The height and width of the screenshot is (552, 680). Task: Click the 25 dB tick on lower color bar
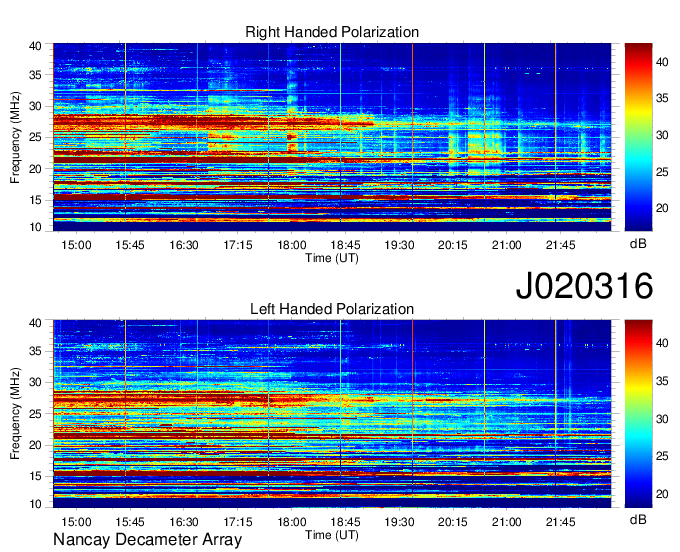662,456
